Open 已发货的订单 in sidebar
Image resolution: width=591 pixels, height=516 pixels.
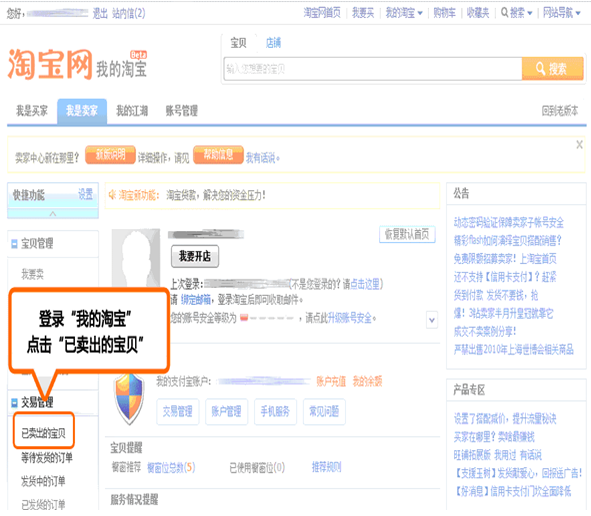point(43,505)
